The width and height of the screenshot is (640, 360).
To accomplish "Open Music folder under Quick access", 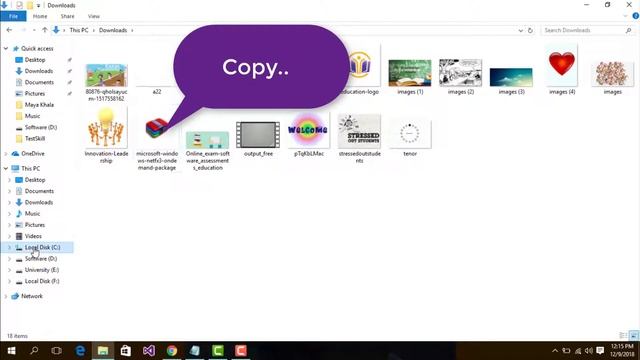I will click(x=32, y=116).
